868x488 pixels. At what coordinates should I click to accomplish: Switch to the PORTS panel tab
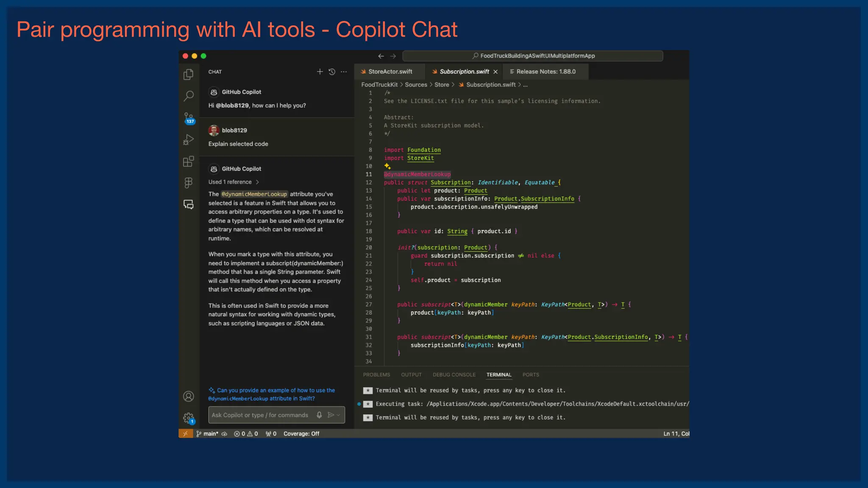531,374
